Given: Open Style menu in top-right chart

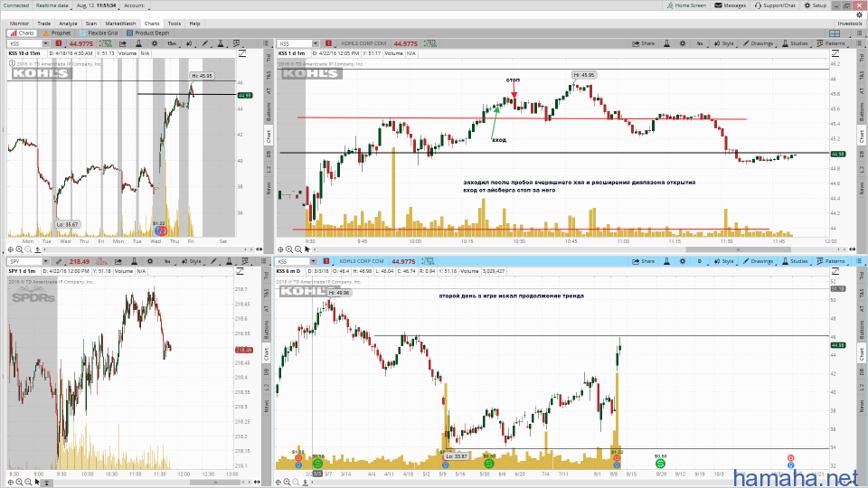Looking at the screenshot, I should click(723, 43).
